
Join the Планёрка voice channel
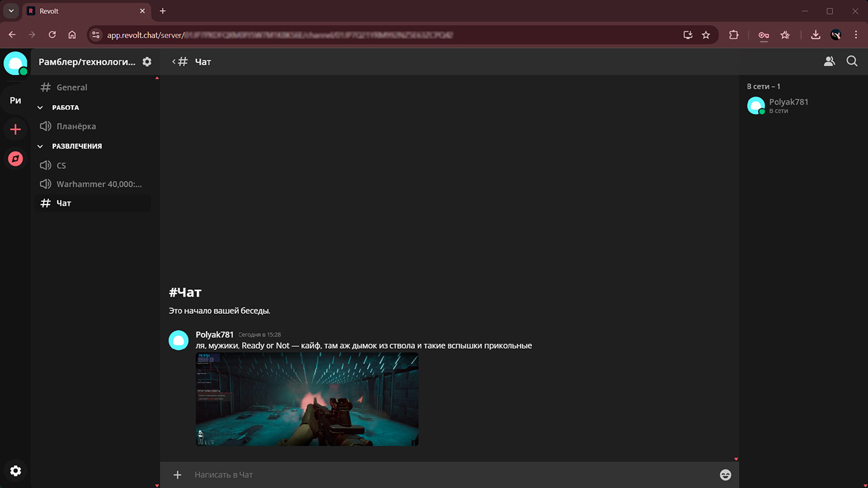click(94, 126)
